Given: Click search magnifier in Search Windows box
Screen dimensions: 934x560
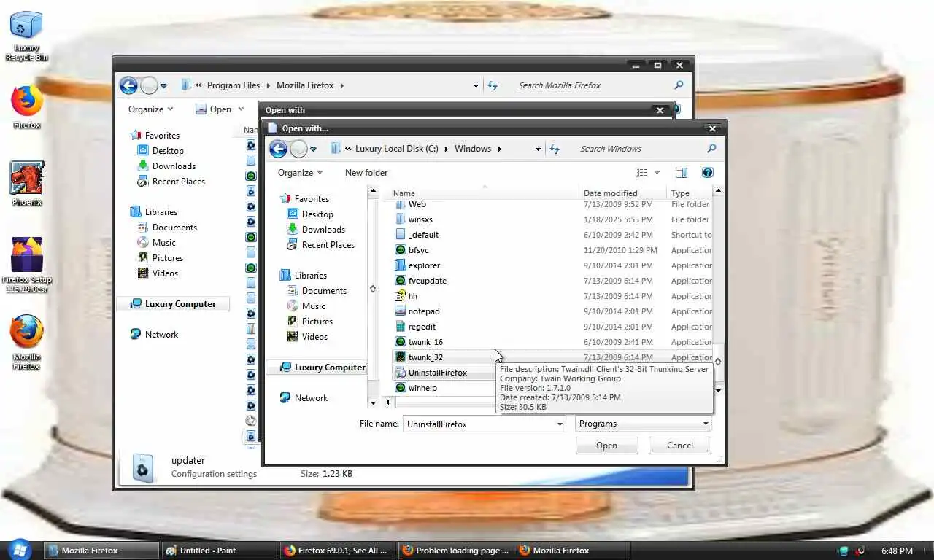Looking at the screenshot, I should pyautogui.click(x=711, y=149).
